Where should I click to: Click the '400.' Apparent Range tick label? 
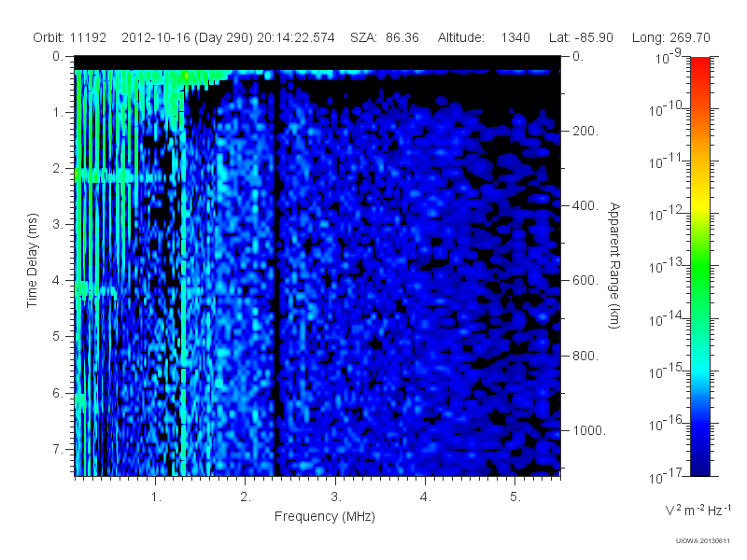[585, 205]
